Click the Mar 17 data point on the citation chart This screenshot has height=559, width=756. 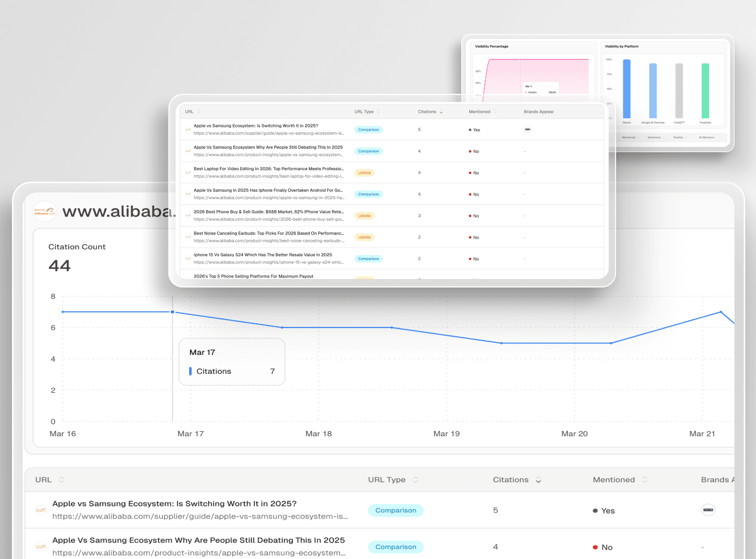point(173,312)
